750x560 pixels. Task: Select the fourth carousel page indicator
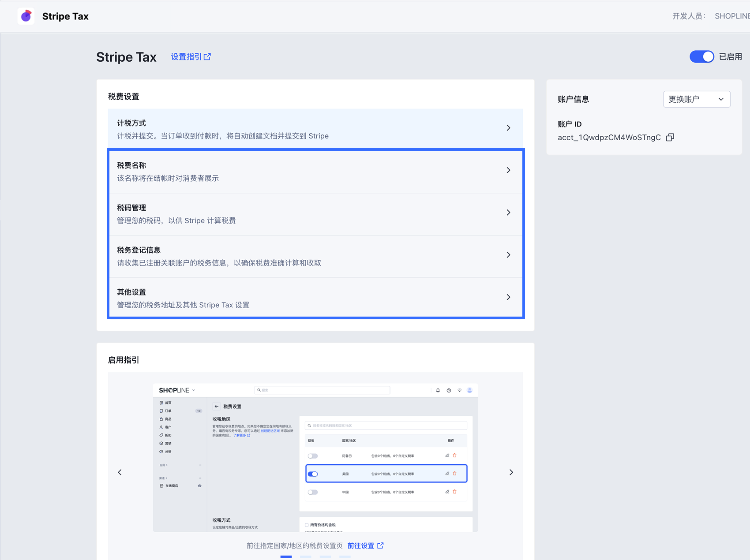click(345, 556)
